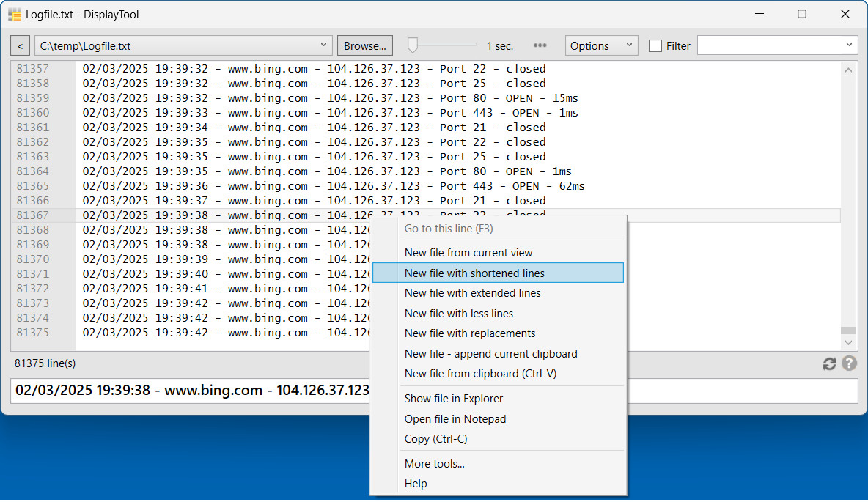Select log line 81360 Port 443 OPEN 1ms
The image size is (868, 502).
331,113
